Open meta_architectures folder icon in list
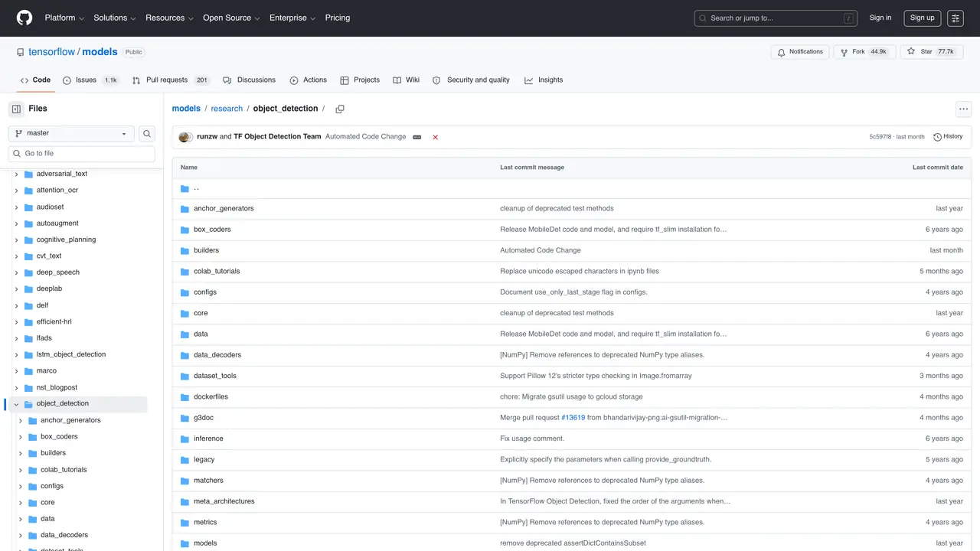The image size is (980, 551). pos(185,501)
